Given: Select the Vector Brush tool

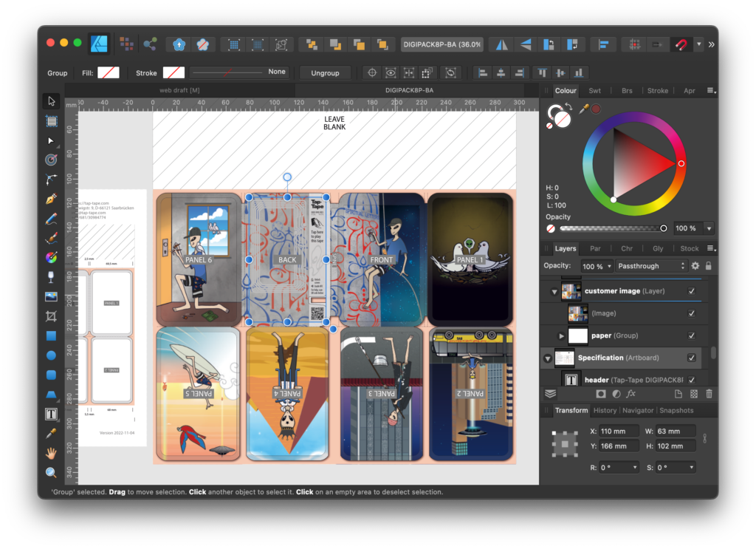Looking at the screenshot, I should coord(51,239).
